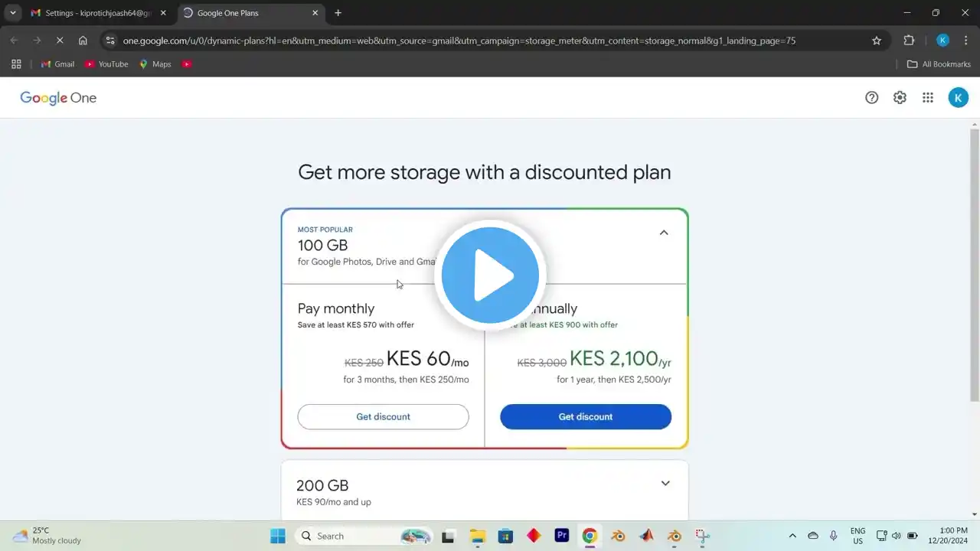980x551 pixels.
Task: Get discount for annual 100 GB plan
Action: [x=586, y=417]
